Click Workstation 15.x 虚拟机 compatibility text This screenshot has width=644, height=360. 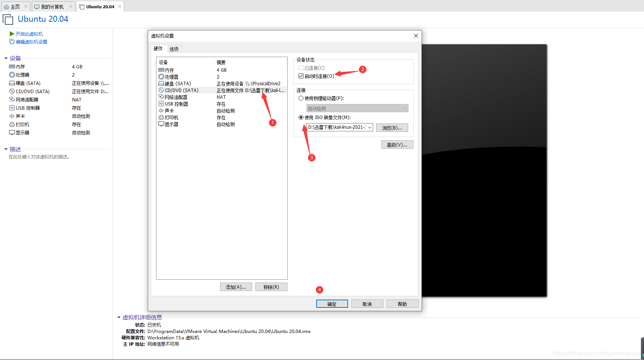click(x=173, y=337)
